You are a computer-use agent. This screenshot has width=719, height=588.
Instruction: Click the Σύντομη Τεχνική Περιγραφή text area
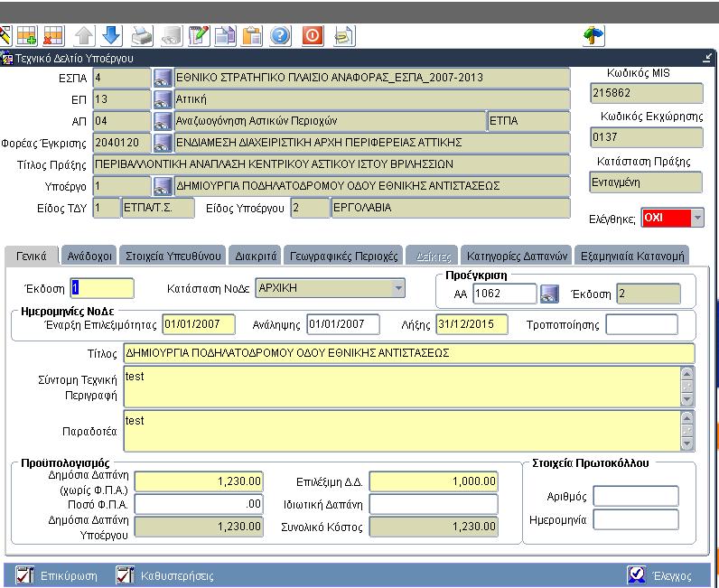(x=402, y=387)
